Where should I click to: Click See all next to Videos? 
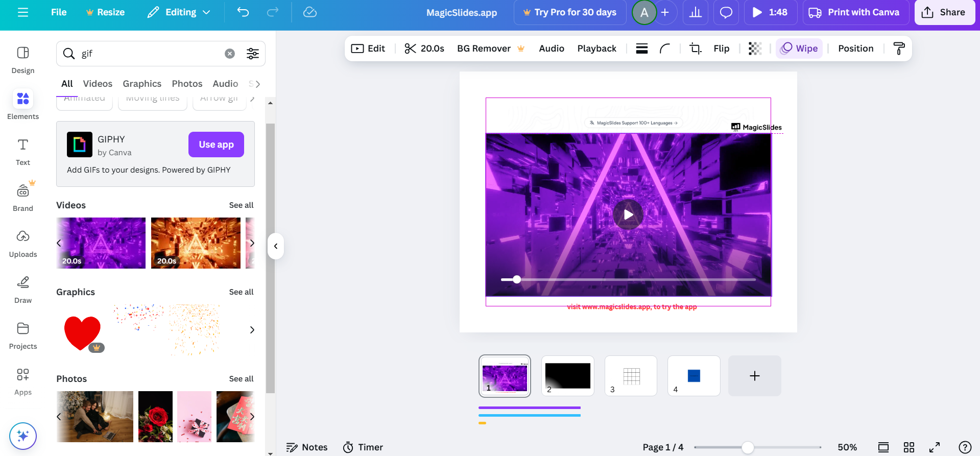241,205
